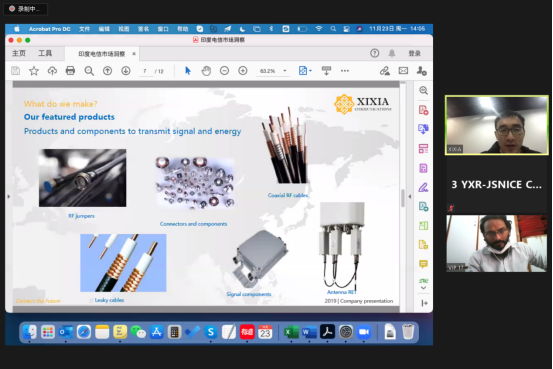Screen dimensions: 553x369
Task: Click the page number input field
Action: pos(145,71)
